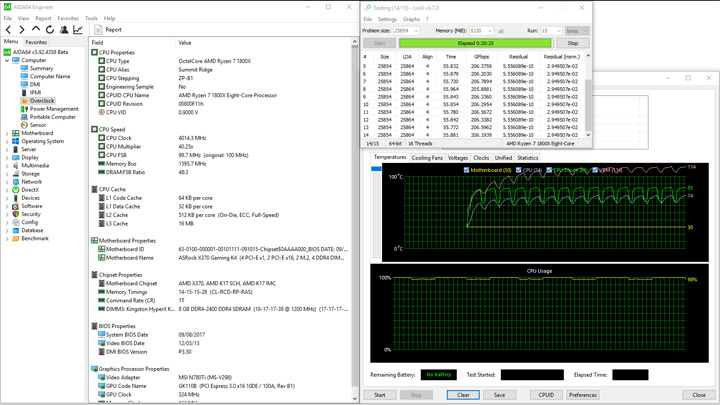The height and width of the screenshot is (405, 720).
Task: Click the DirectX category icon
Action: click(x=16, y=190)
